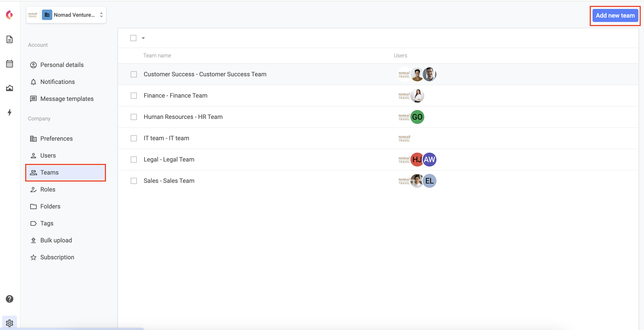Select Teams in the sidebar
Screen dimensions: 644x330
66,173
